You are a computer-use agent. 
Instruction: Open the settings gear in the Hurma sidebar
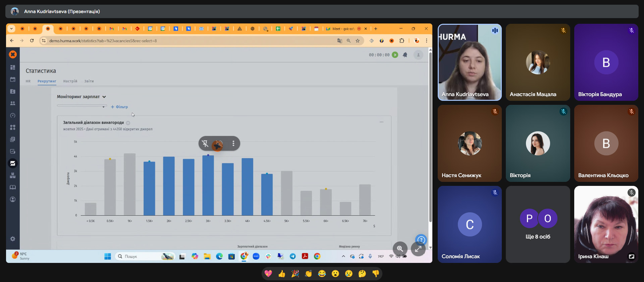click(13, 239)
